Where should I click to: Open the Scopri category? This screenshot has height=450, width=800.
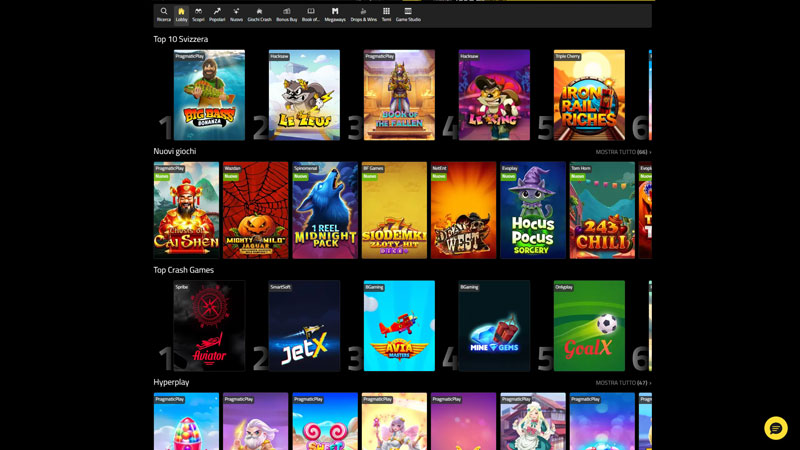point(198,15)
